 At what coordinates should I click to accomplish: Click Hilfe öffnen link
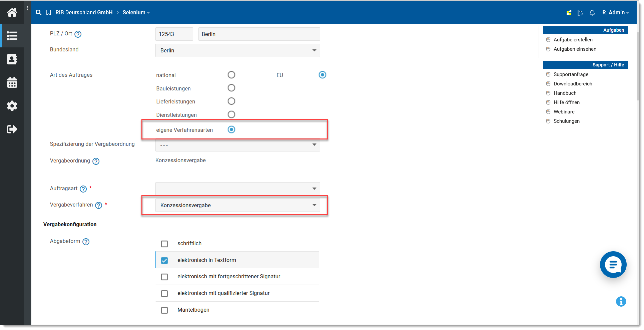(567, 102)
